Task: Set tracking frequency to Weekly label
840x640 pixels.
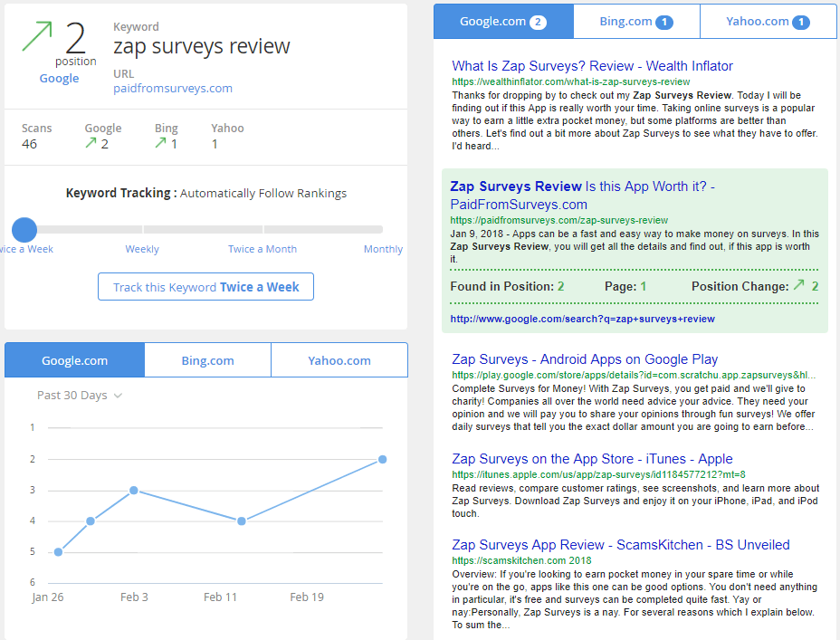Action: [x=142, y=249]
